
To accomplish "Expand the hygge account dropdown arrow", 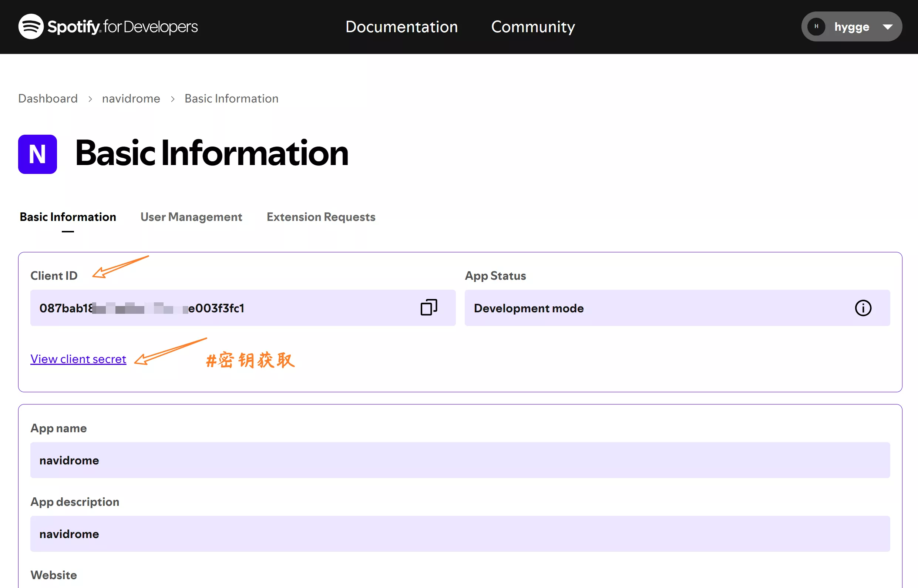I will (887, 27).
